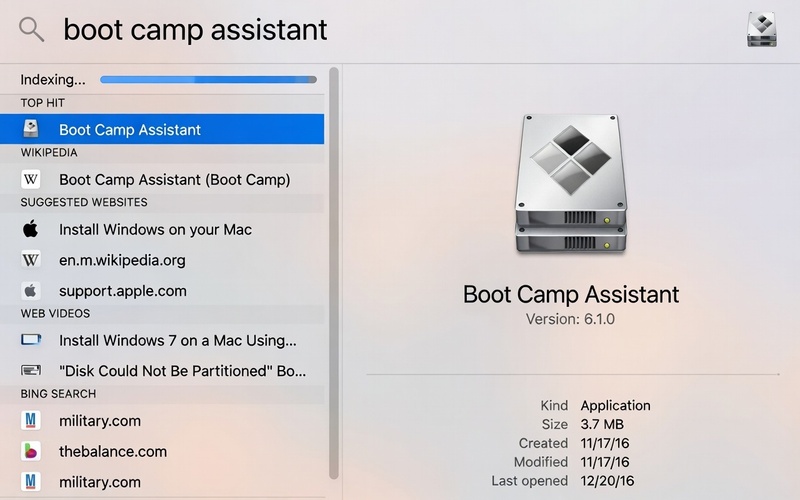Click the Indexing... label
The width and height of the screenshot is (800, 500).
pos(53,80)
